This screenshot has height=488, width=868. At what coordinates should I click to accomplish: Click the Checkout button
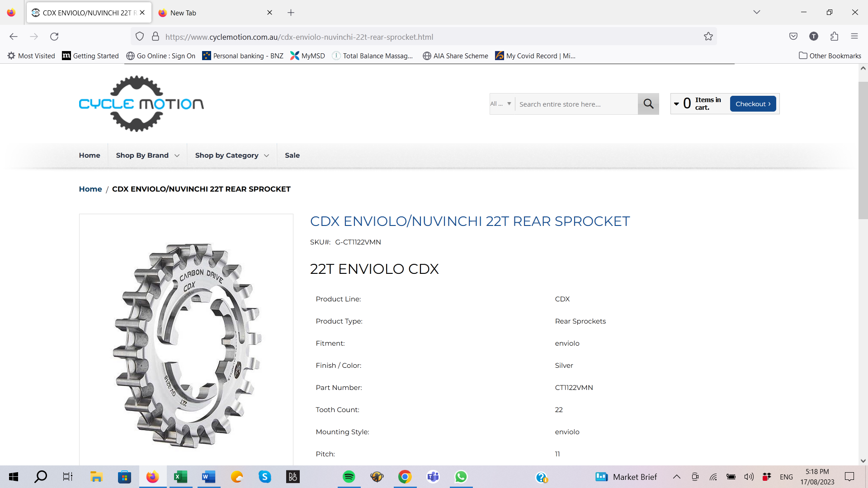(753, 104)
